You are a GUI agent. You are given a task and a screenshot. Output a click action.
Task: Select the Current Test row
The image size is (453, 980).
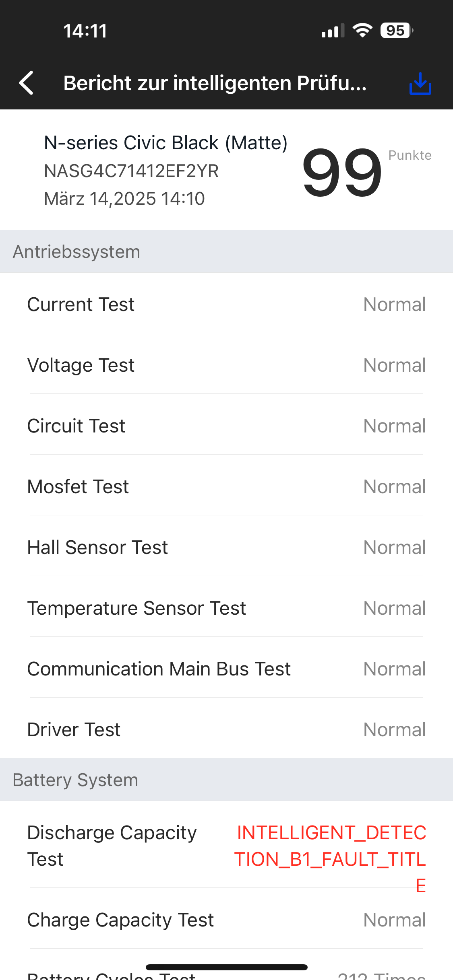coord(226,304)
